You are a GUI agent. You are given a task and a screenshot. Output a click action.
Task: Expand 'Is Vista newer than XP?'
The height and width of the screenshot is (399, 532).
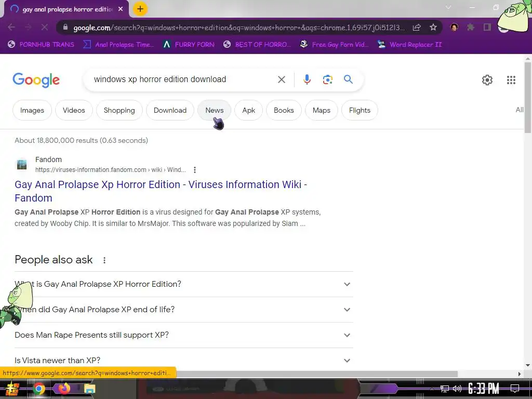coord(183,360)
